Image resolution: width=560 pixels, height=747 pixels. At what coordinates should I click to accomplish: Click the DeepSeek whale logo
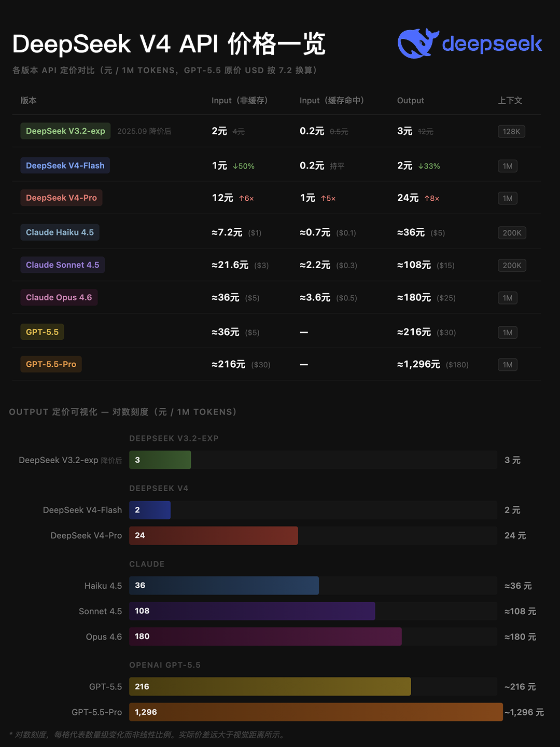[x=417, y=44]
